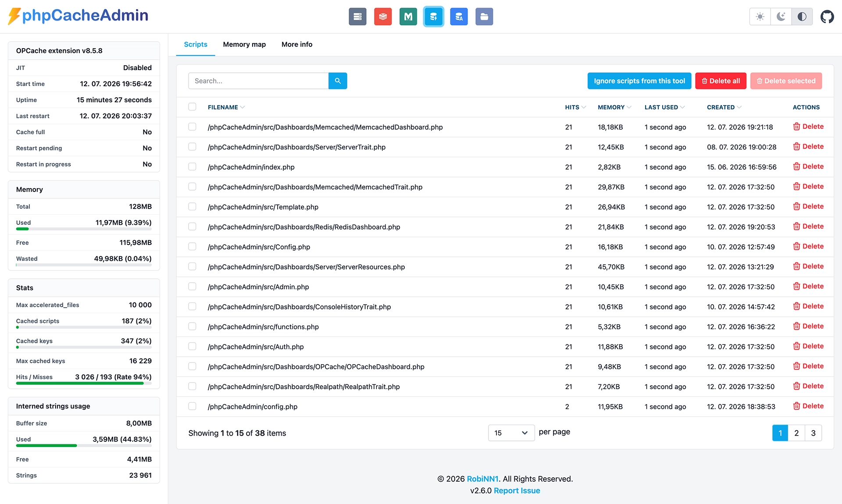The image size is (842, 504).
Task: Click the phpCacheAdmin title text
Action: click(85, 15)
